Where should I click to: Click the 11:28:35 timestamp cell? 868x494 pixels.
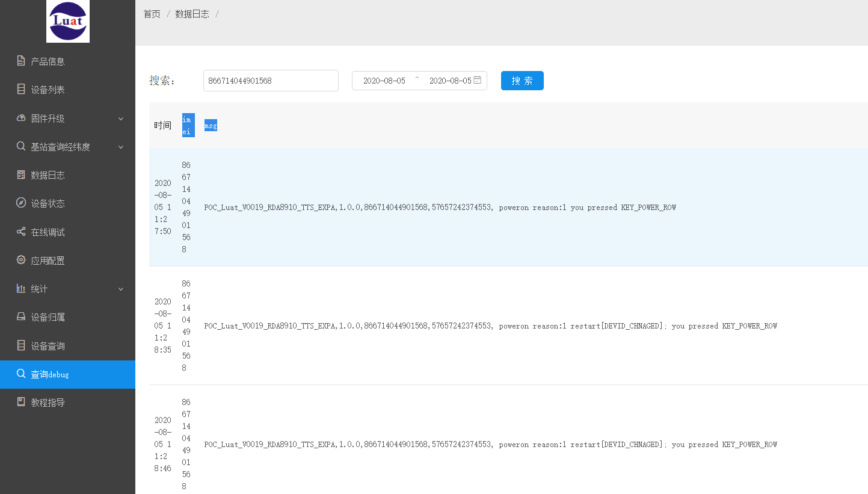pyautogui.click(x=163, y=326)
